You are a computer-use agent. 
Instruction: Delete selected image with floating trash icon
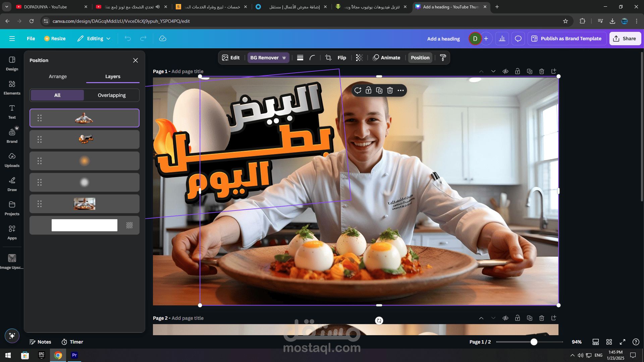pyautogui.click(x=390, y=90)
